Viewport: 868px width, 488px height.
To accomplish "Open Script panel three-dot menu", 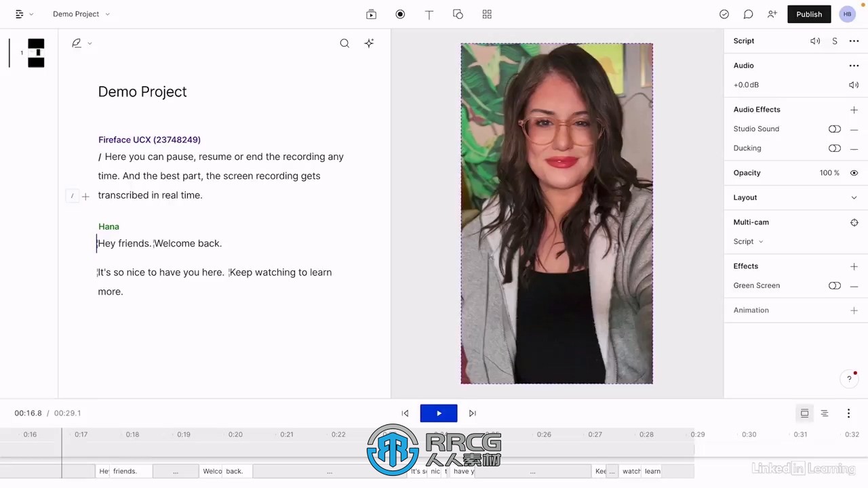I will (x=854, y=41).
